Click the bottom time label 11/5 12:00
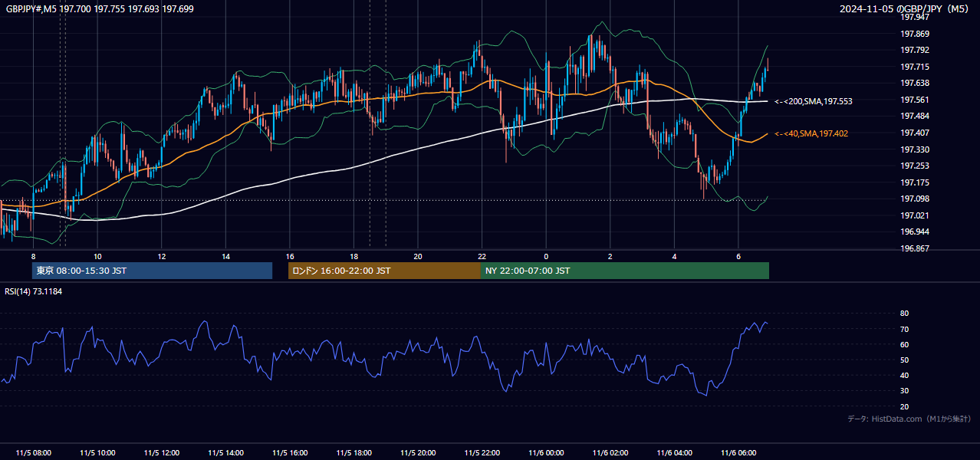The width and height of the screenshot is (980, 460). pyautogui.click(x=161, y=452)
